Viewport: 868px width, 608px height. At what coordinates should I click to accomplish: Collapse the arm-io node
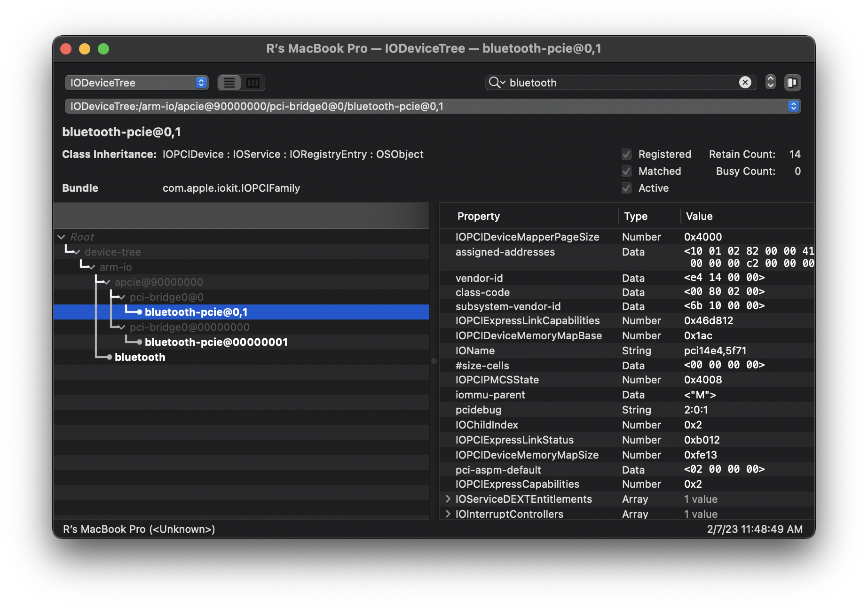[x=92, y=267]
